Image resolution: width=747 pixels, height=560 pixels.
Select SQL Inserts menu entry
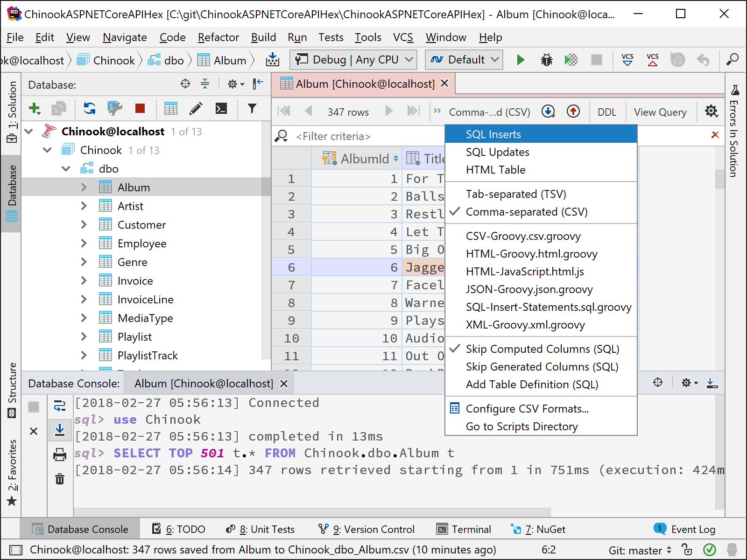542,134
